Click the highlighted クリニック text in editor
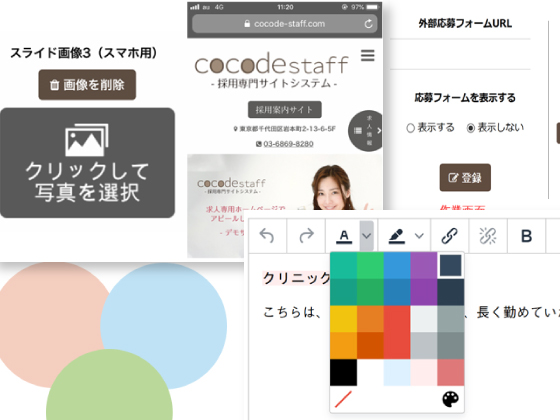This screenshot has width=560, height=420. [296, 278]
